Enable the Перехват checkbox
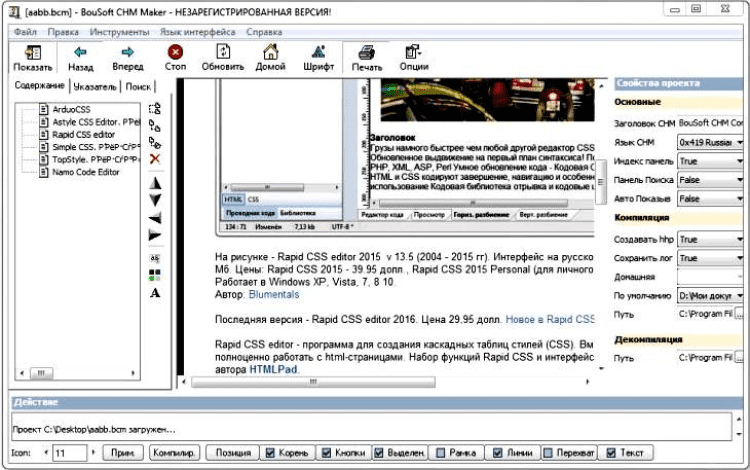 [x=548, y=452]
